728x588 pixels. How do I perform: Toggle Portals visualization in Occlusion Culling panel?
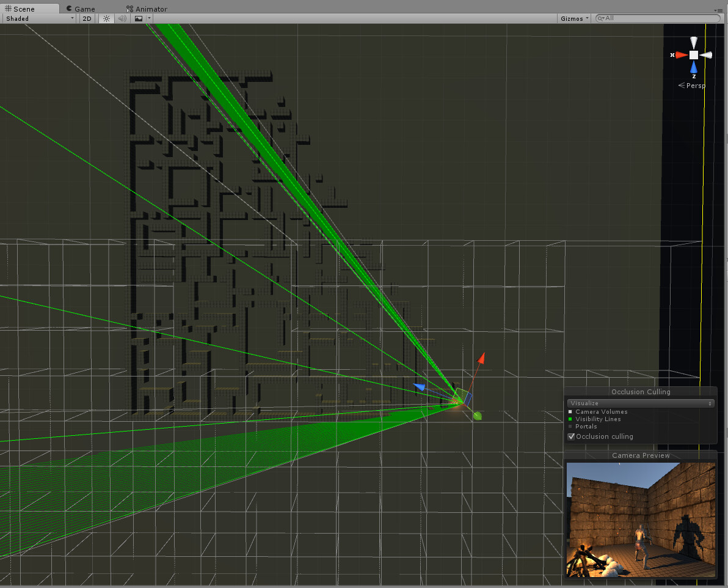pos(586,427)
